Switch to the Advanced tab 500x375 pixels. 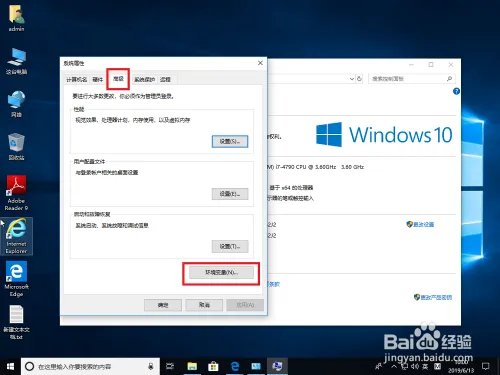tap(118, 79)
